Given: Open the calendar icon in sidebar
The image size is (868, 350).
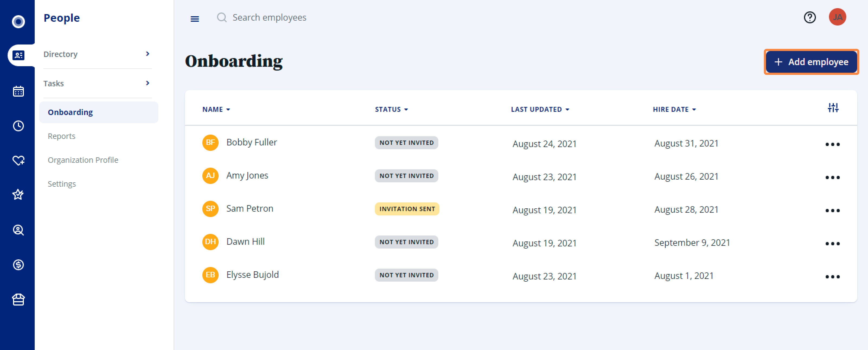Looking at the screenshot, I should coord(18,91).
